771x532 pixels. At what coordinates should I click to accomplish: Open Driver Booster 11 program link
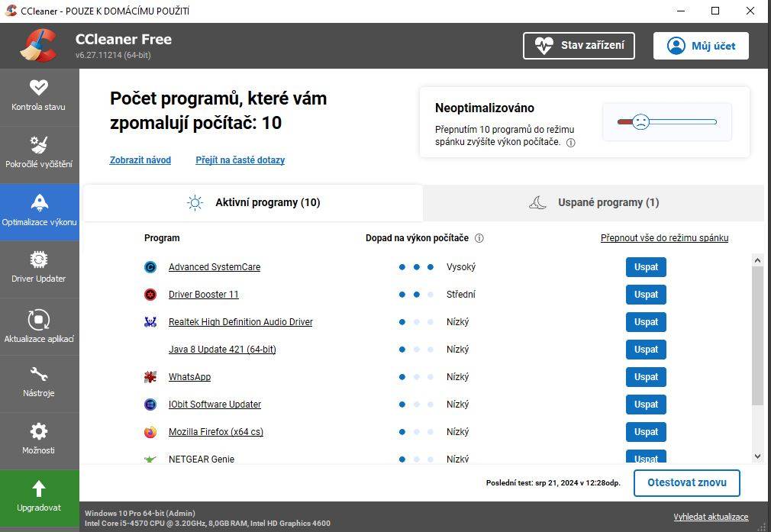coord(204,295)
